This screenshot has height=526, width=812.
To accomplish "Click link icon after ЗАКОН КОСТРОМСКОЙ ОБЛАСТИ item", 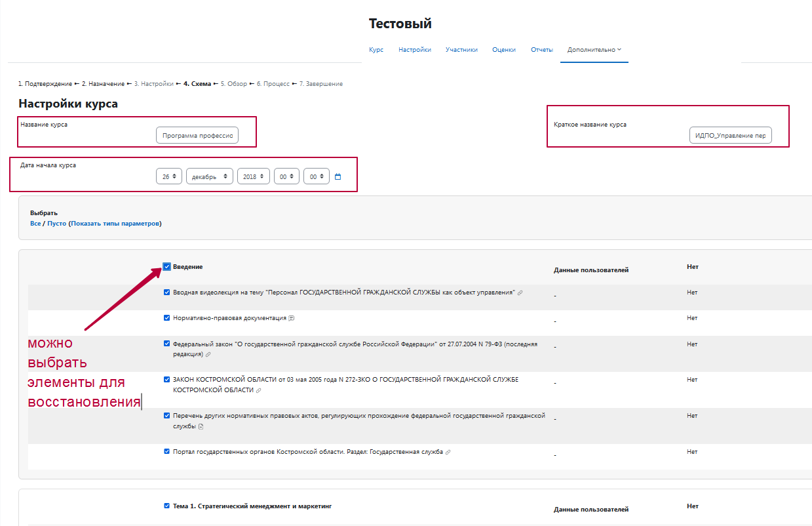I will (x=258, y=390).
